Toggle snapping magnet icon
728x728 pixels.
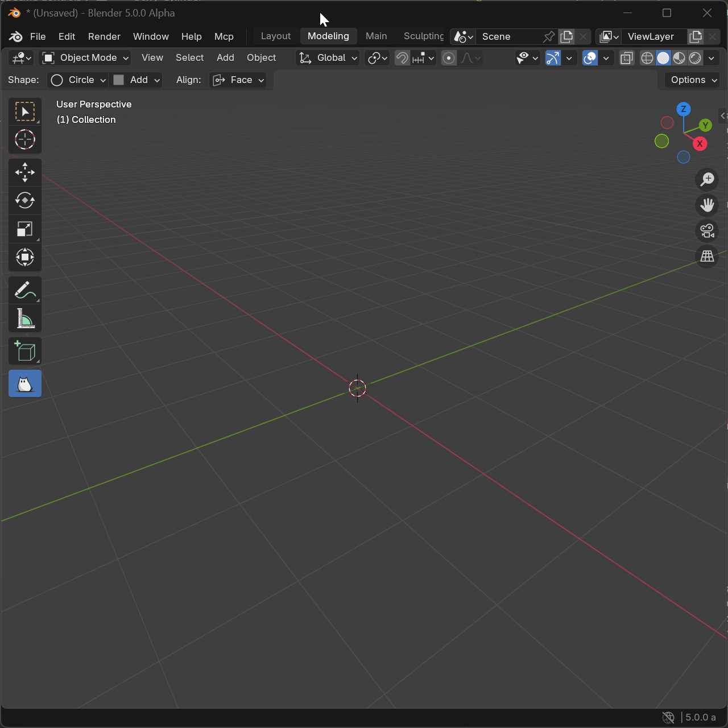click(402, 58)
